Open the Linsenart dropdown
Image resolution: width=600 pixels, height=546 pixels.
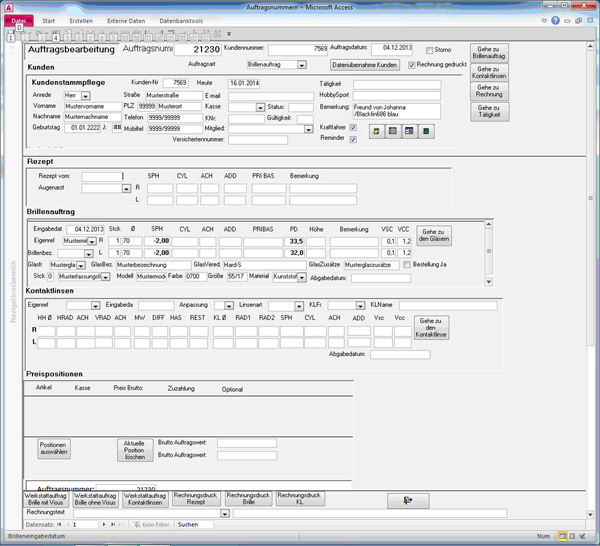coord(299,306)
